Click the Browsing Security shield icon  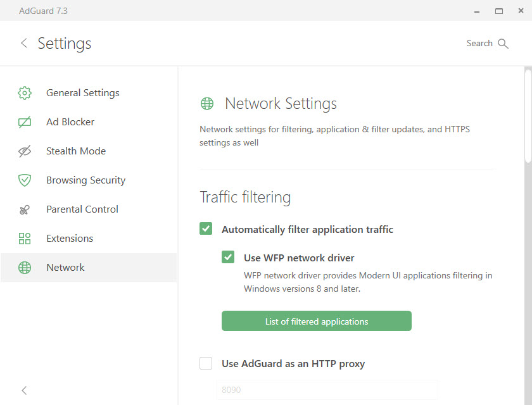pyautogui.click(x=25, y=180)
